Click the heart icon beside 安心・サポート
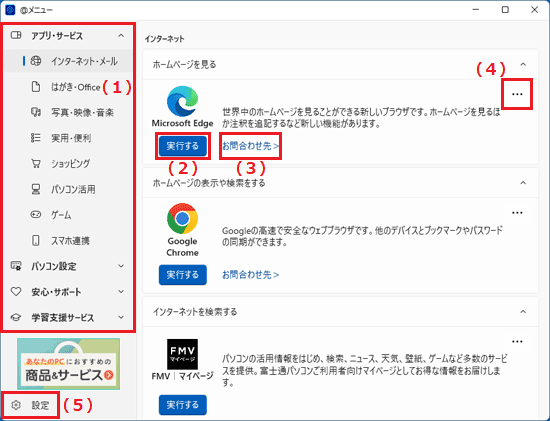This screenshot has height=421, width=550. click(16, 292)
